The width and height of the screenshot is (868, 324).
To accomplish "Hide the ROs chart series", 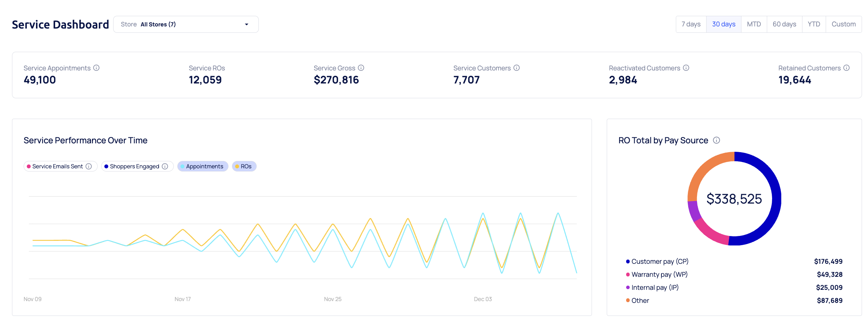I will pos(244,166).
